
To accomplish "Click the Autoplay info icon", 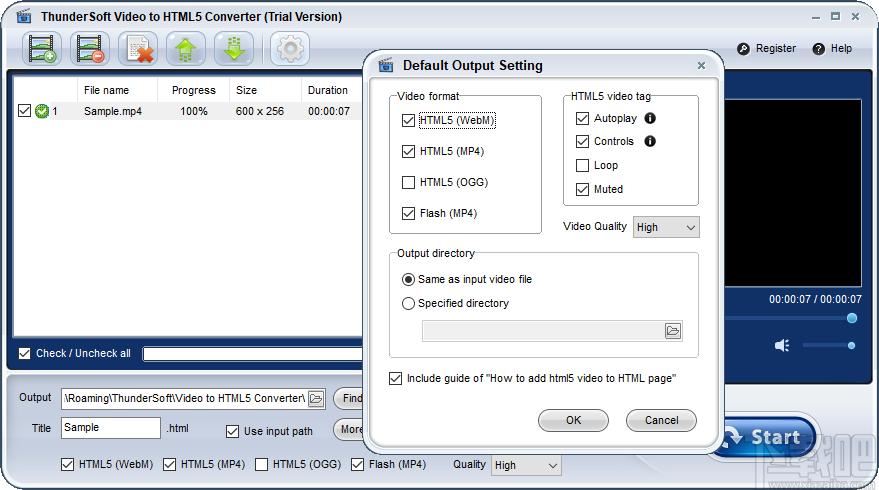I will click(x=650, y=118).
